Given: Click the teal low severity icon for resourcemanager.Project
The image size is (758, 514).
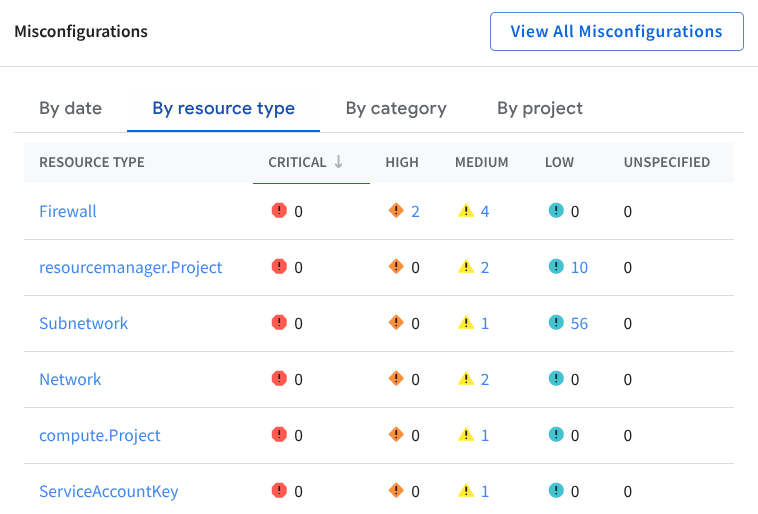Looking at the screenshot, I should (556, 267).
